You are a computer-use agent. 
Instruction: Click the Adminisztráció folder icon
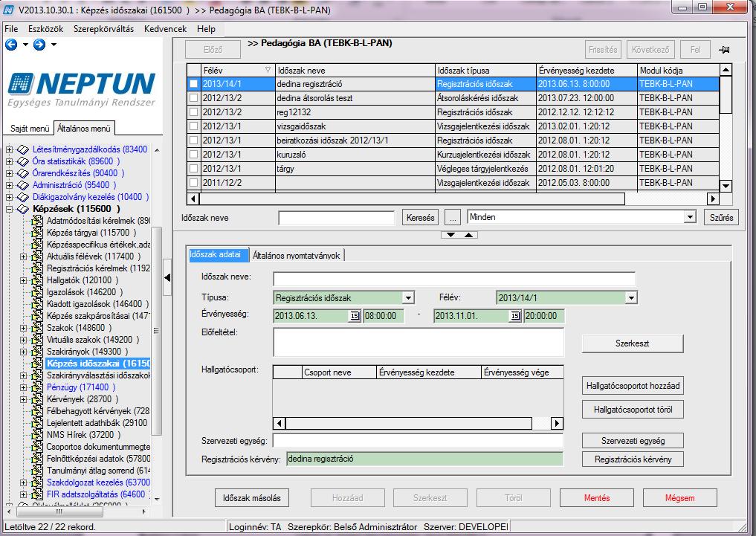(22, 185)
